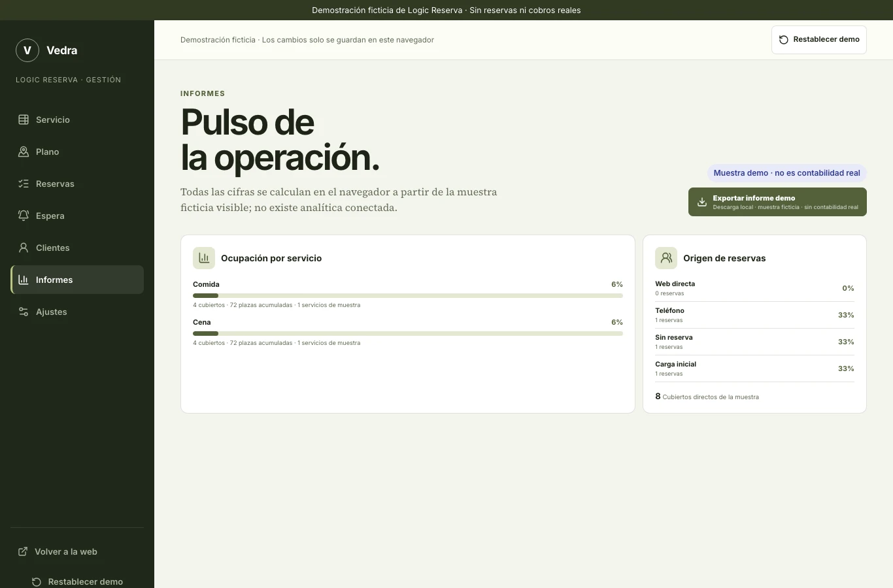Click the Espera bell icon
The height and width of the screenshot is (588, 893).
(x=24, y=216)
